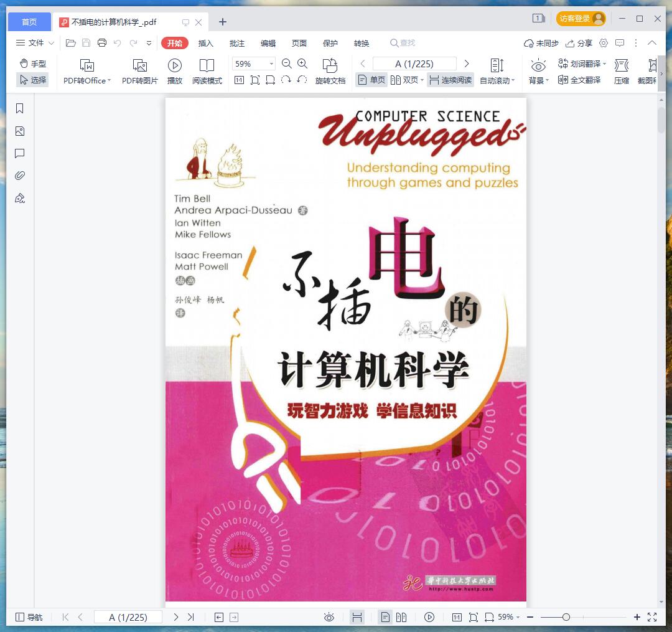Open attachments paperclip panel
This screenshot has width=672, height=632.
(x=20, y=176)
